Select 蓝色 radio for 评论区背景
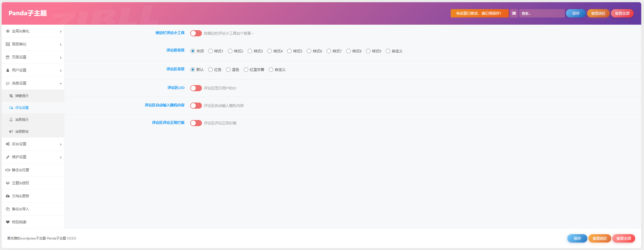The image size is (644, 250). click(x=228, y=70)
